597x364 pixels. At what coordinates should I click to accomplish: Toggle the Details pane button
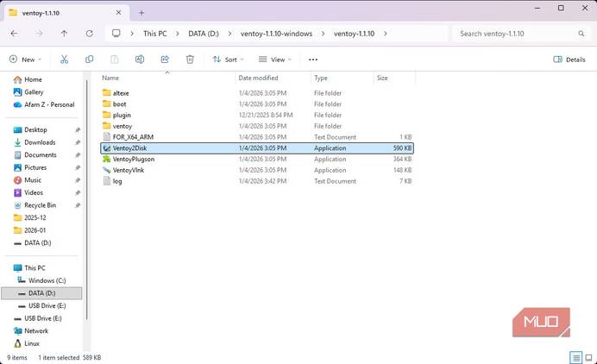(569, 60)
